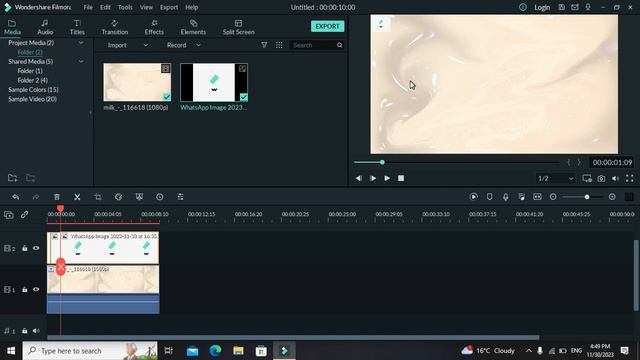The width and height of the screenshot is (640, 360).
Task: Open the Speed/duration clock icon
Action: [160, 197]
